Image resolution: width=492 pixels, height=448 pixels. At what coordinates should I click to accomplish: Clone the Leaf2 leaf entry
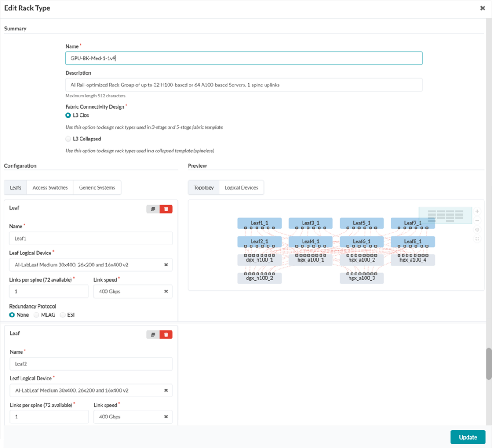click(153, 334)
